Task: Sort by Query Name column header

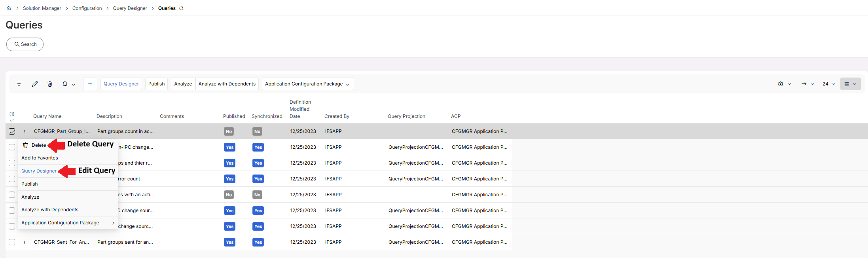Action: point(47,116)
